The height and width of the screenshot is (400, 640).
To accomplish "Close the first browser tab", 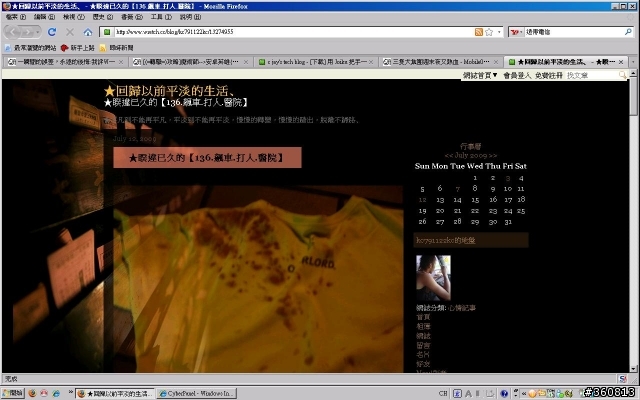I will tap(121, 62).
